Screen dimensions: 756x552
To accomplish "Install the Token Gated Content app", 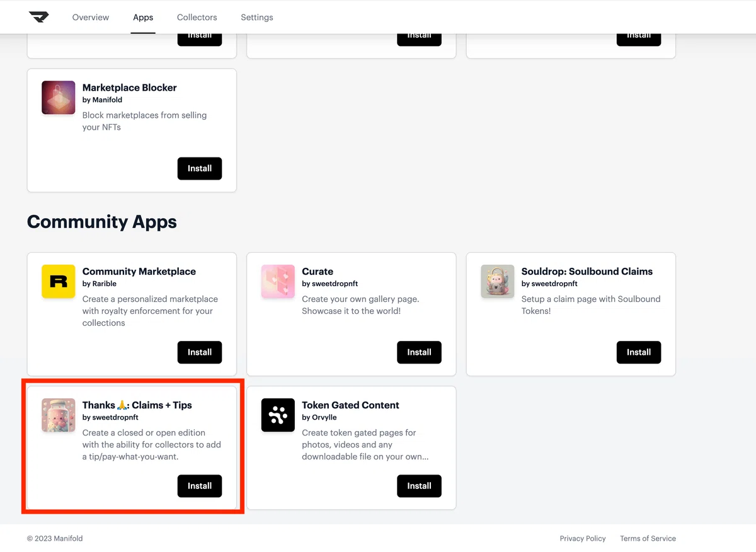I will [419, 486].
